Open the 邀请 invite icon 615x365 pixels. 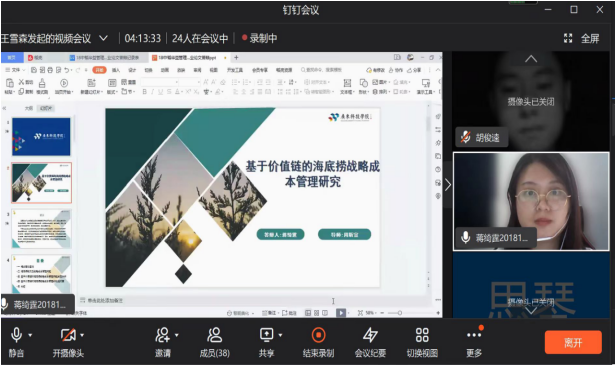click(x=162, y=335)
